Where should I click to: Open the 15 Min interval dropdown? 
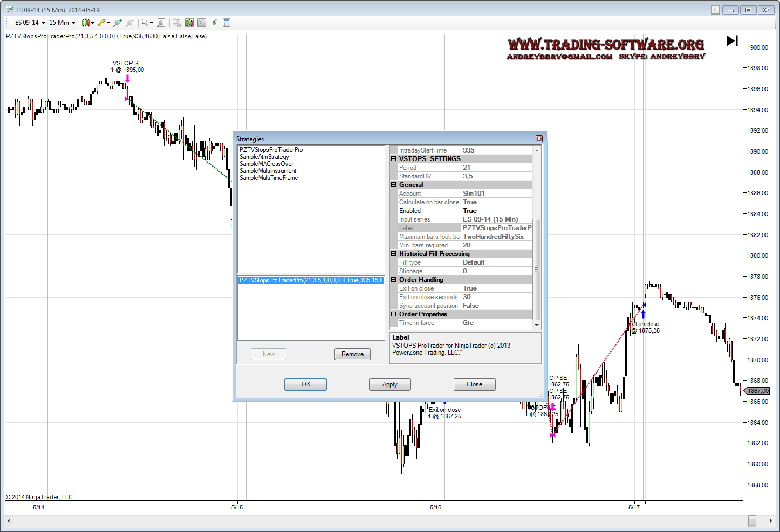[x=62, y=23]
